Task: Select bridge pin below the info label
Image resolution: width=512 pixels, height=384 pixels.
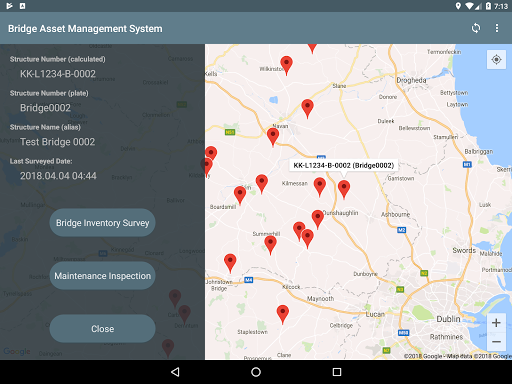Action: tap(344, 189)
